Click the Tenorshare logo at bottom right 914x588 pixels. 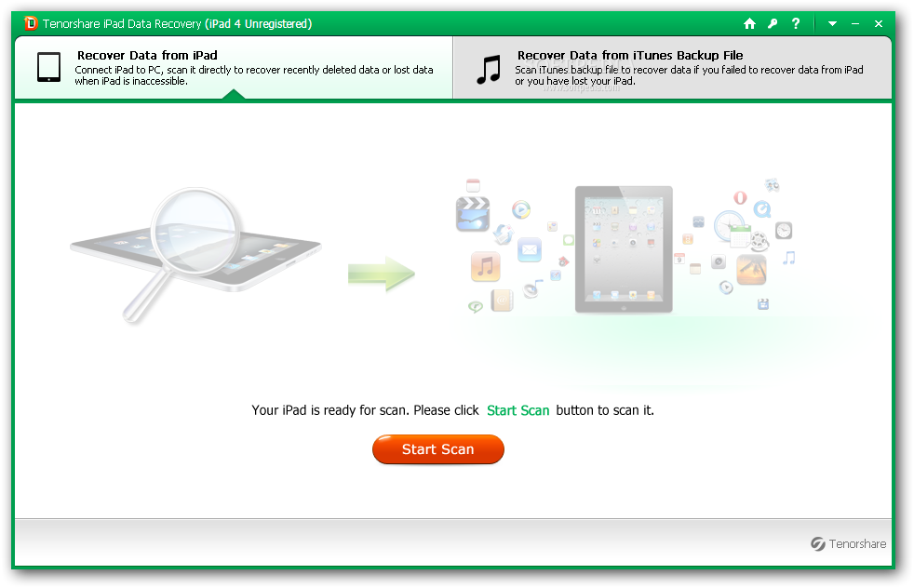coord(848,543)
